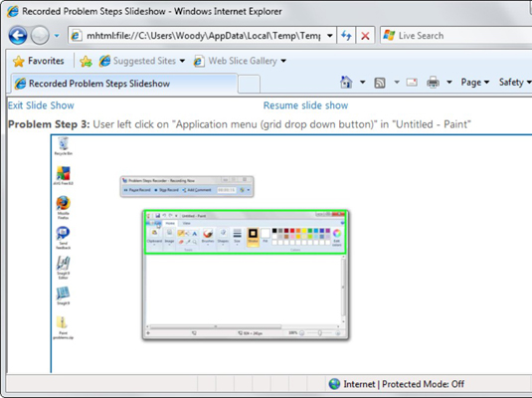The image size is (532, 398).
Task: Click the Internet Protected Mode status zone
Action: coord(397,384)
